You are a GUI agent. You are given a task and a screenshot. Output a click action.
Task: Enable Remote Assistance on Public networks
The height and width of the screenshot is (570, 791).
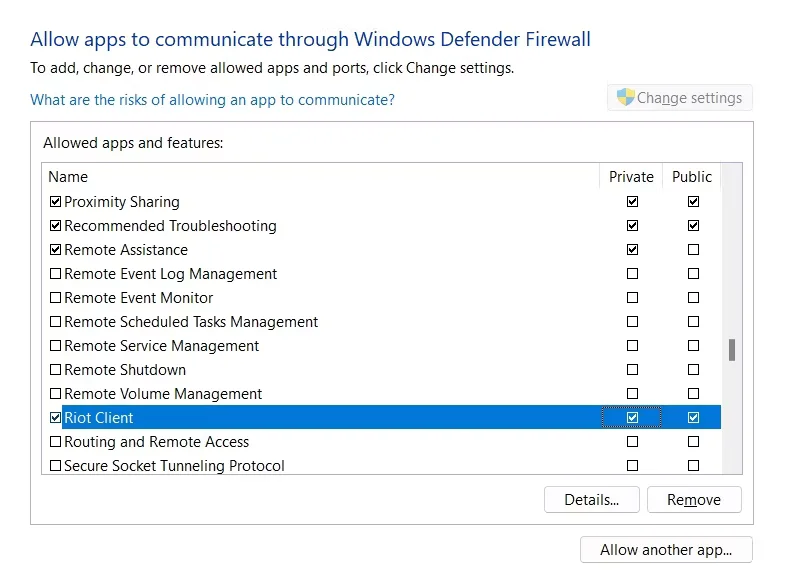tap(693, 250)
